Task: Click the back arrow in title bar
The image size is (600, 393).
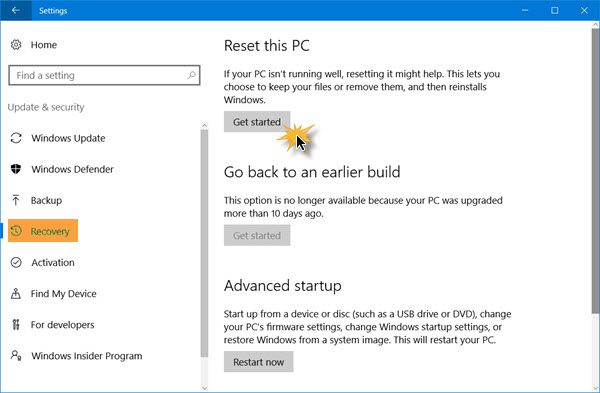Action: [16, 10]
